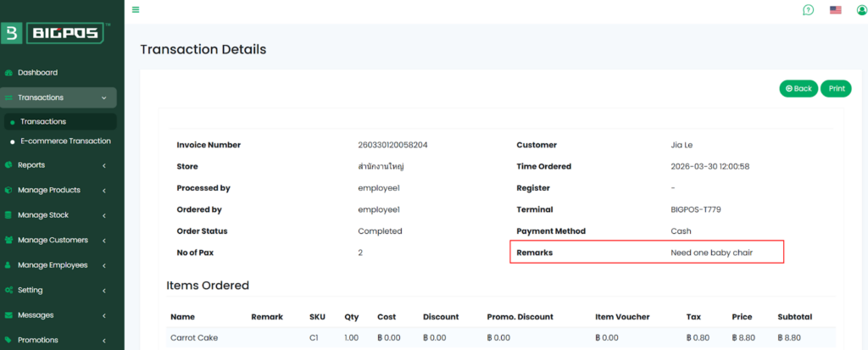Click the Setting gear icon in sidebar
Image resolution: width=868 pixels, height=350 pixels.
click(8, 290)
